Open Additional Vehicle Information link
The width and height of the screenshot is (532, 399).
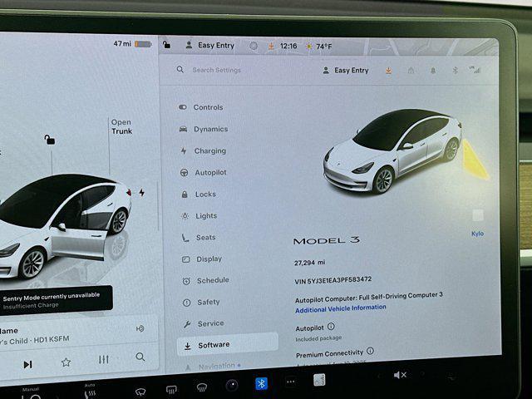(x=341, y=308)
